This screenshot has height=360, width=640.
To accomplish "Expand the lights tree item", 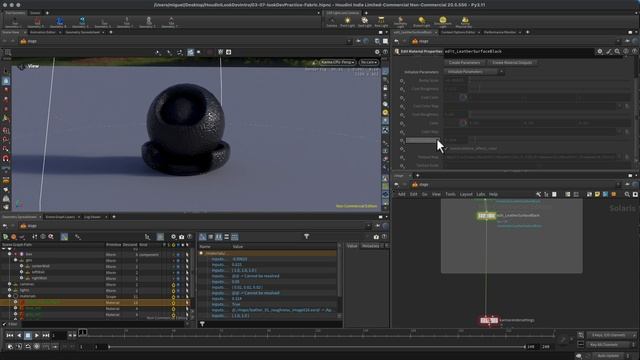I will (9, 291).
